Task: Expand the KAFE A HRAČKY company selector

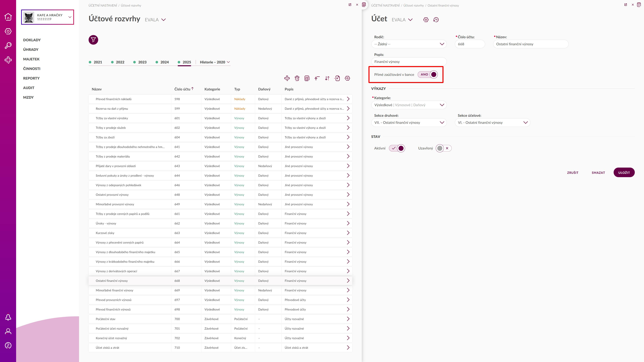Action: (47, 17)
